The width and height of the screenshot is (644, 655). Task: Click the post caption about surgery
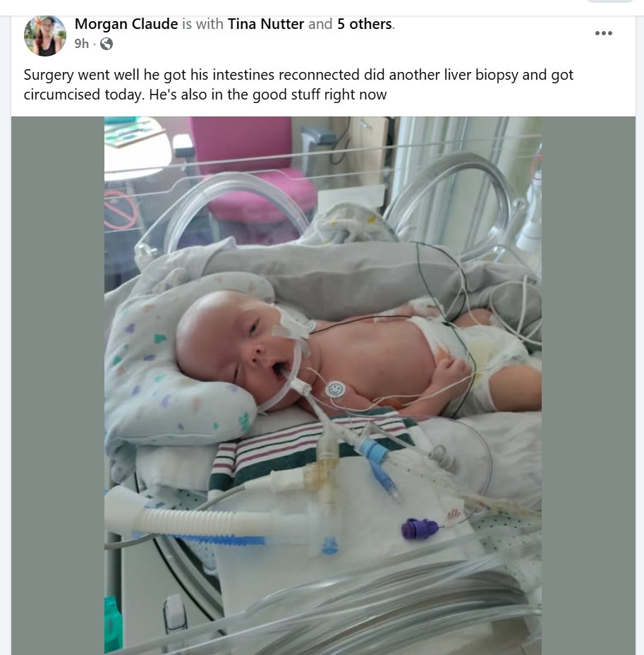click(x=298, y=85)
